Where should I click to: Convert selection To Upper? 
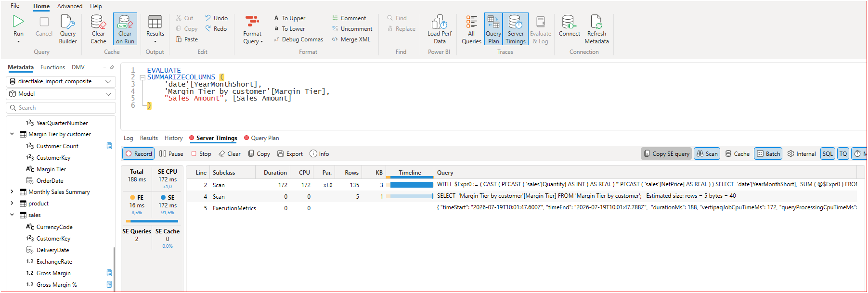tap(290, 18)
